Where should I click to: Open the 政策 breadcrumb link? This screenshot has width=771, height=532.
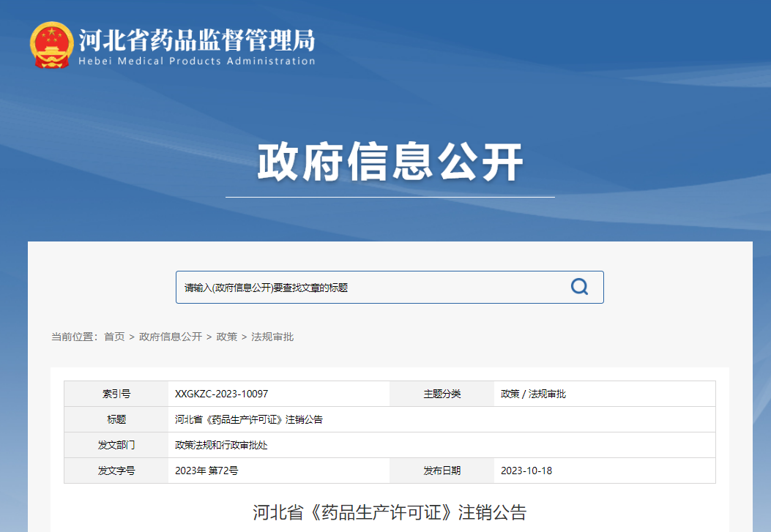(227, 337)
